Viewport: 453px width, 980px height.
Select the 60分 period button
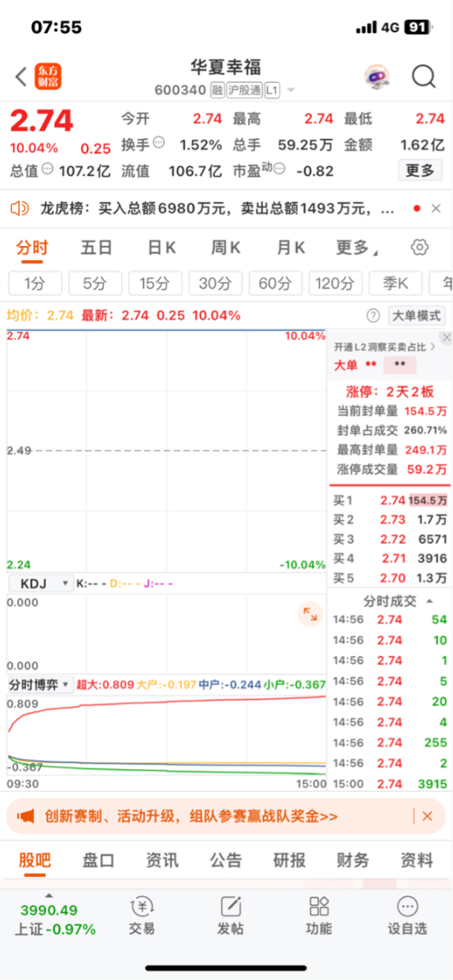[x=275, y=283]
